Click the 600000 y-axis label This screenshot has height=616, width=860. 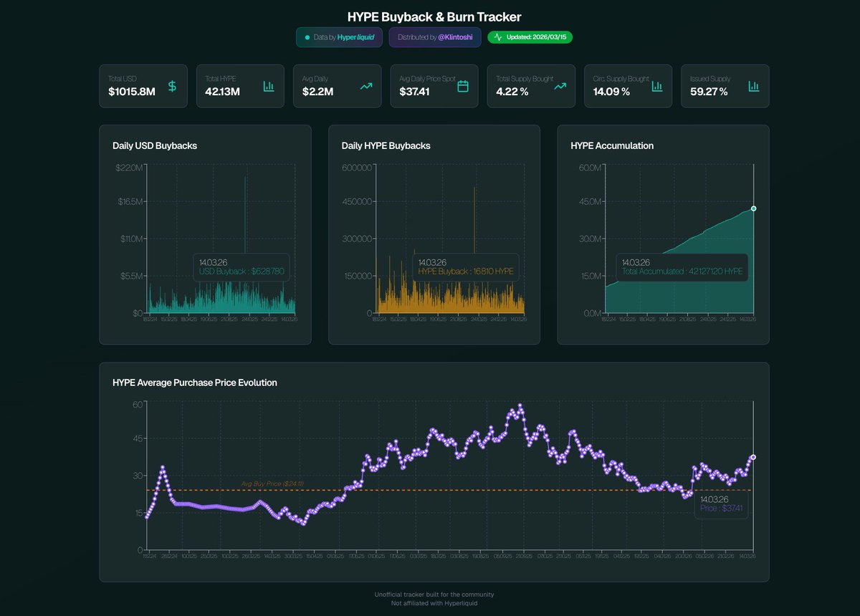point(358,167)
